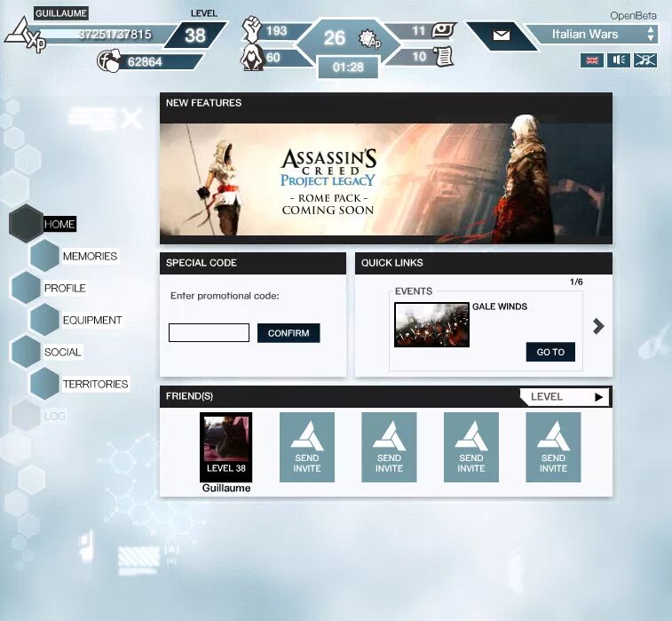
Task: Click the hooded assassin defense icon
Action: [252, 58]
